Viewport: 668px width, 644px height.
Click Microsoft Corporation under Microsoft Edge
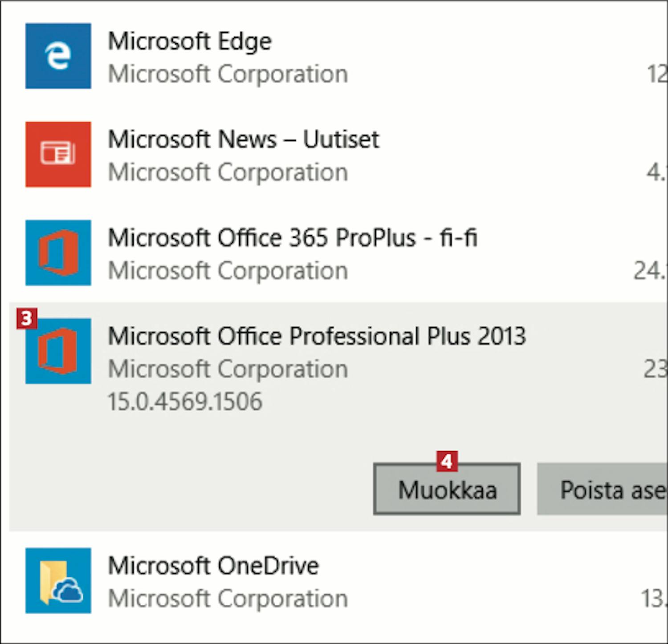[x=228, y=74]
